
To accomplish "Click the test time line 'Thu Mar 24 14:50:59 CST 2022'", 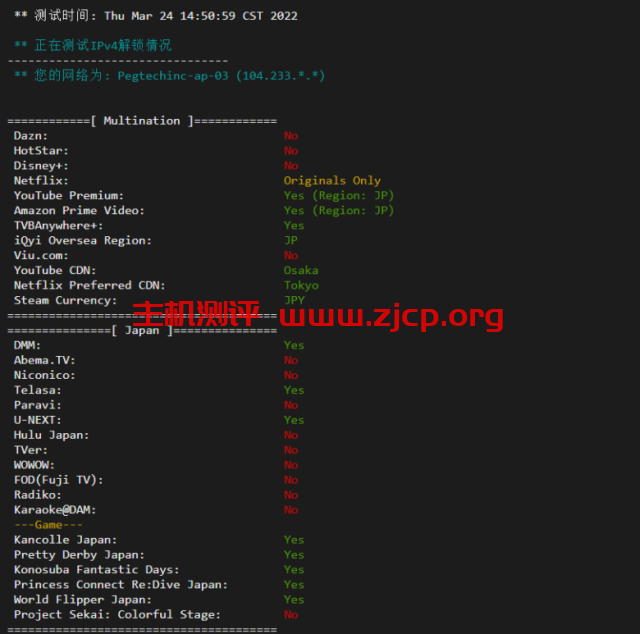I will coord(200,16).
